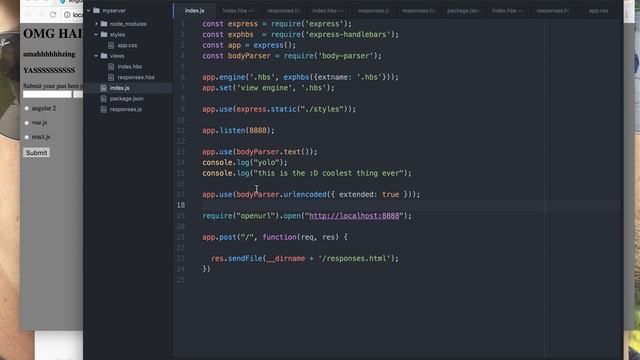This screenshot has height=360, width=640.
Task: Switch to the package.json editor tab
Action: 462,11
